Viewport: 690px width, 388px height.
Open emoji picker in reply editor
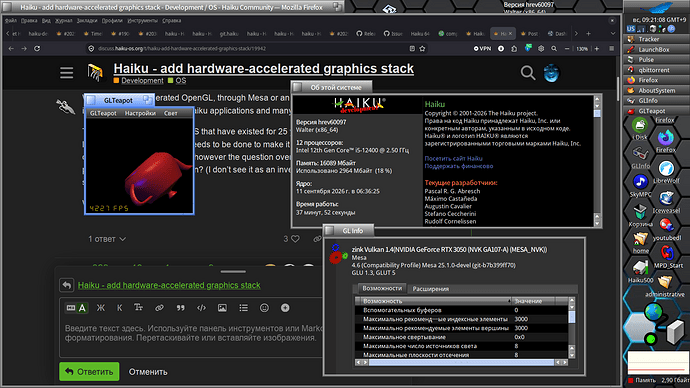264,308
